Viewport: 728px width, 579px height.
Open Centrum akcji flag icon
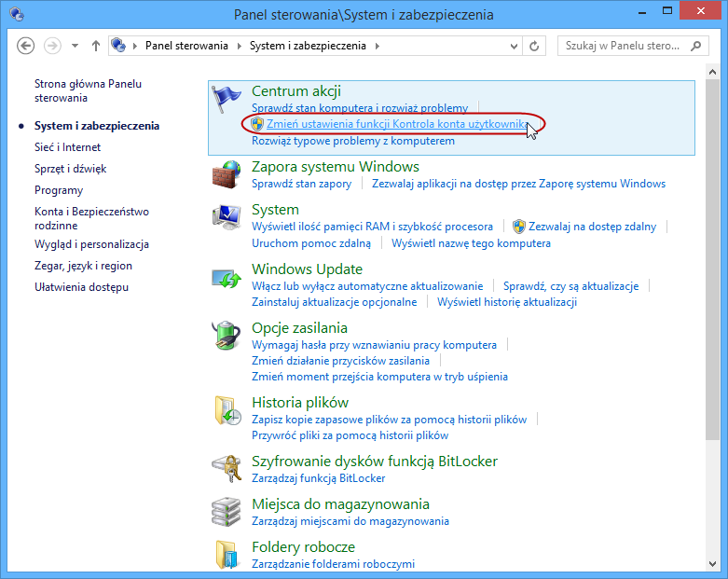(x=227, y=100)
